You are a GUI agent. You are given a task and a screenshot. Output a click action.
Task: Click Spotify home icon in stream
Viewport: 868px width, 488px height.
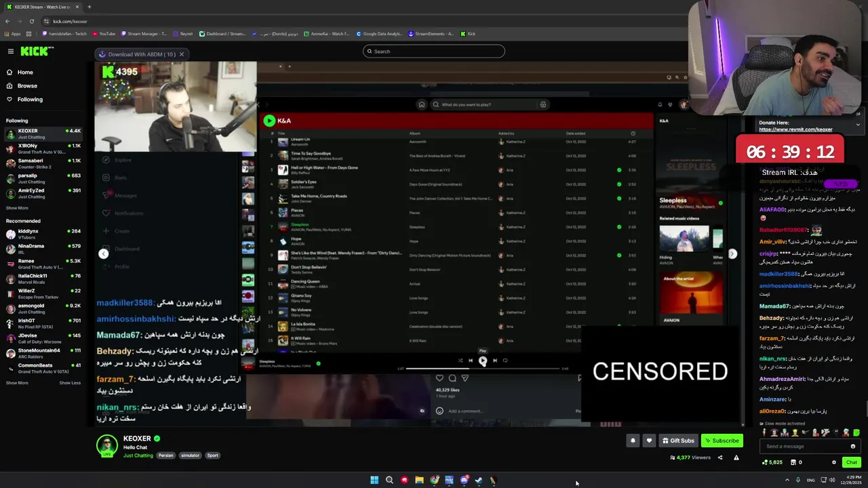coord(421,104)
